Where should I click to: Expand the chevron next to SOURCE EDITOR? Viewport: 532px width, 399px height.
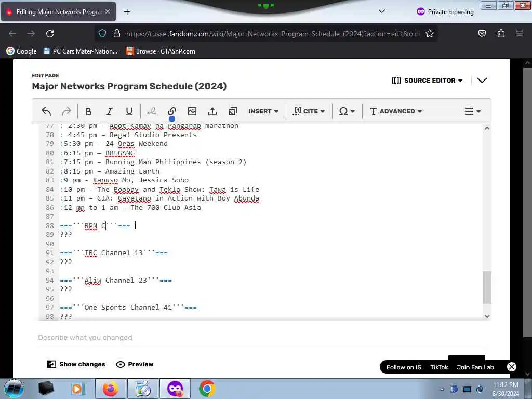482,81
